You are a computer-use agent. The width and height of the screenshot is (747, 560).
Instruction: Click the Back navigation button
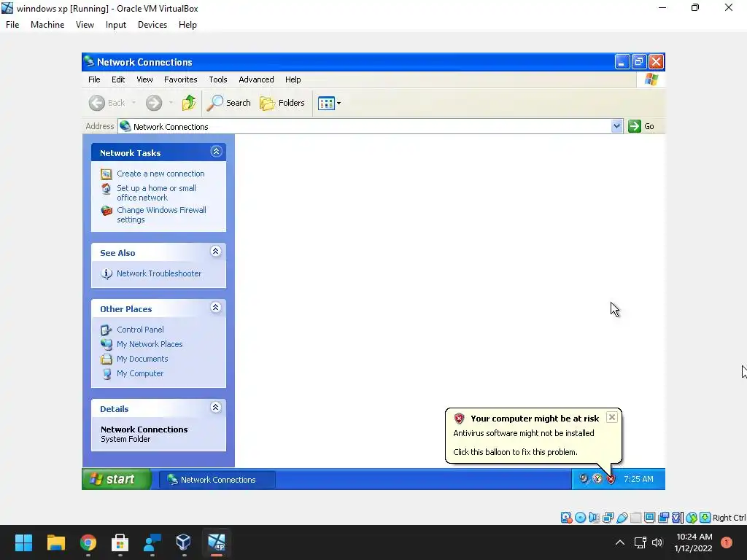[107, 103]
